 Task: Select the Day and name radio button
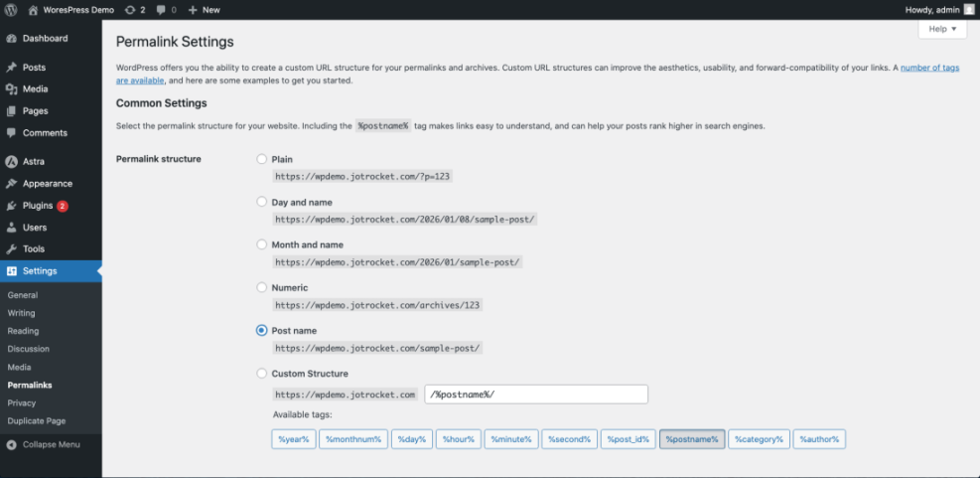pos(262,202)
